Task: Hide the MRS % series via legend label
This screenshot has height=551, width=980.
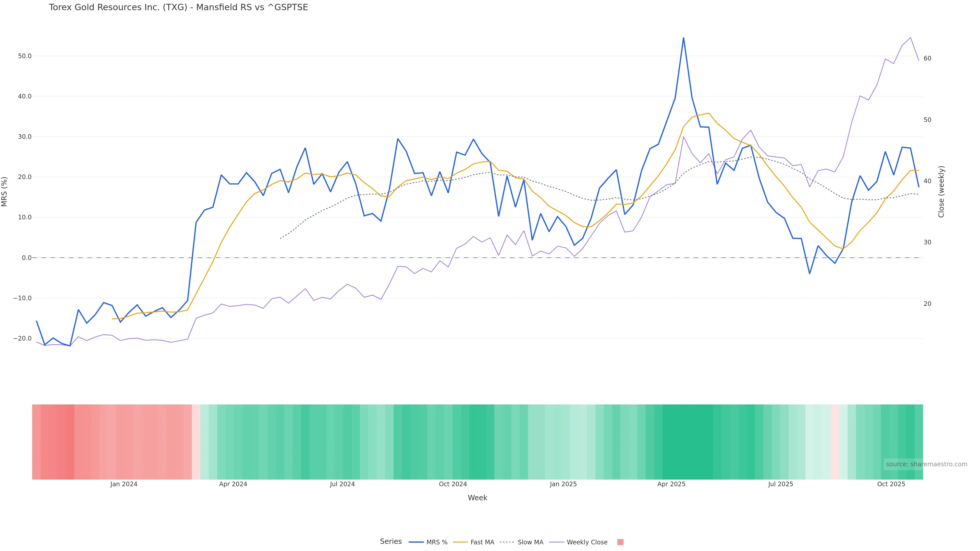Action: pos(437,542)
